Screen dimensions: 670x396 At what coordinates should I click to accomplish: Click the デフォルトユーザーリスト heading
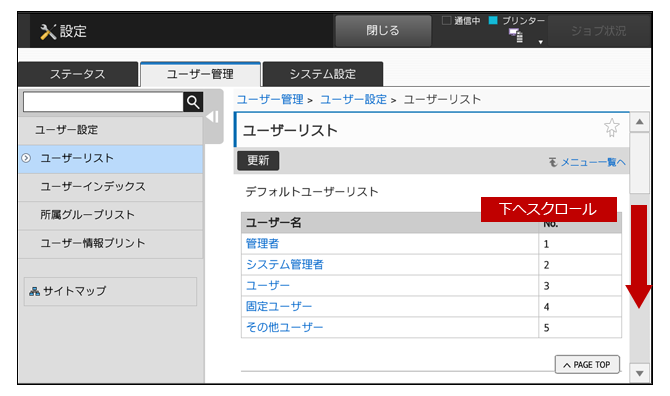coord(312,192)
